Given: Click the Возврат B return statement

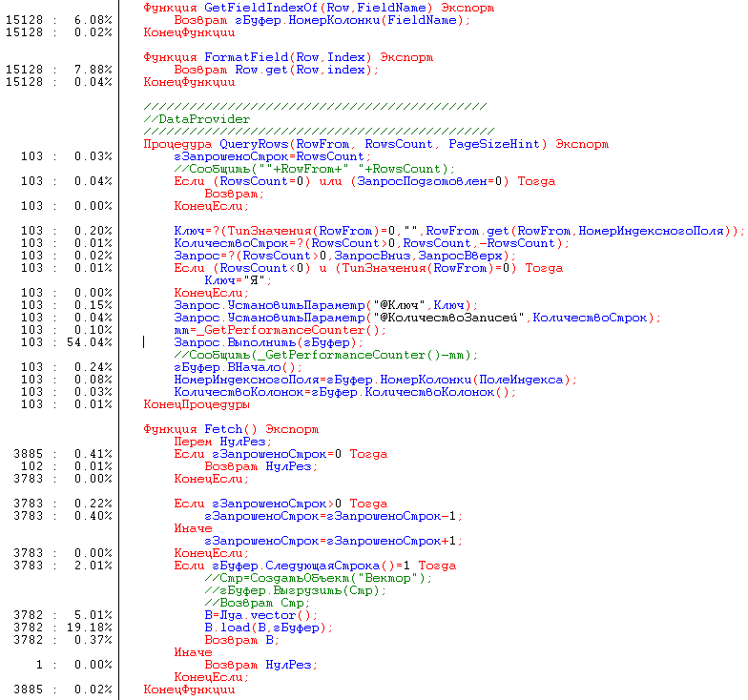Looking at the screenshot, I should [x=241, y=640].
